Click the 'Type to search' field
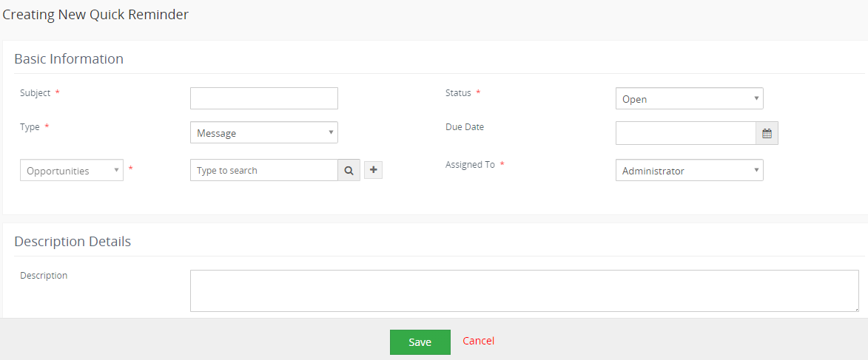 pos(263,170)
